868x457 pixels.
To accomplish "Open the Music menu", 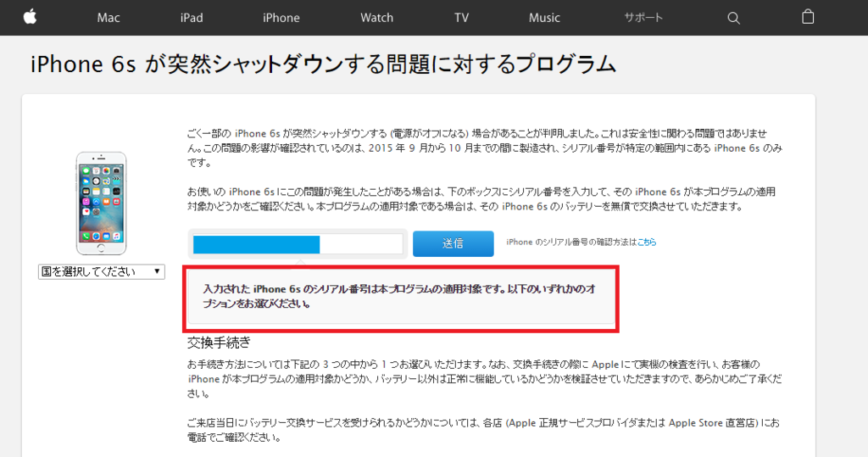I will (x=544, y=18).
